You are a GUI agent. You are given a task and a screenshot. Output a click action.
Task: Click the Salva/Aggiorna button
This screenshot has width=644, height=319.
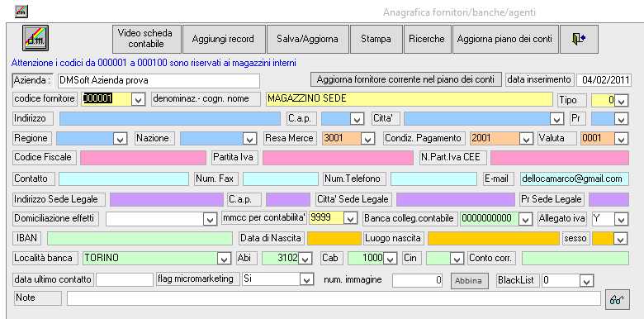[x=308, y=39]
